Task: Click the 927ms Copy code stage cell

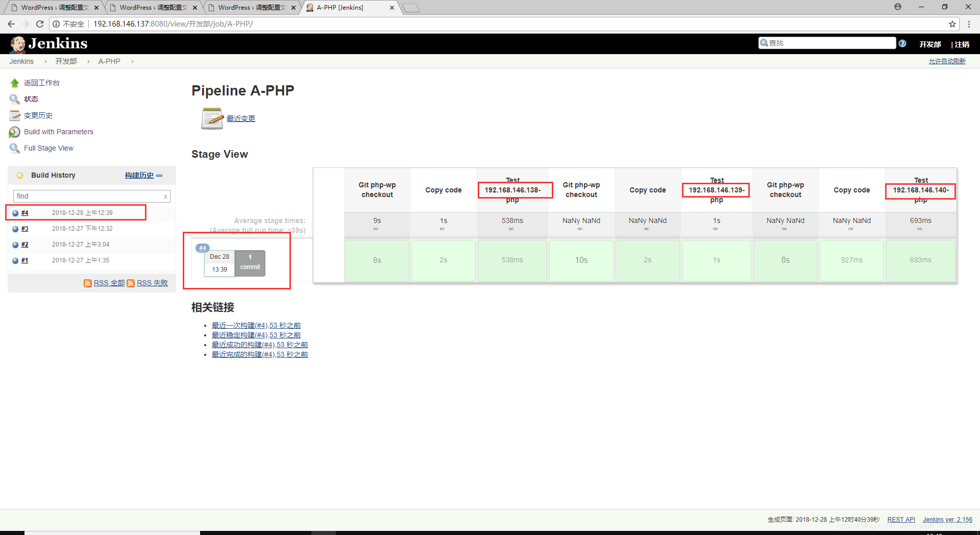Action: click(x=852, y=260)
